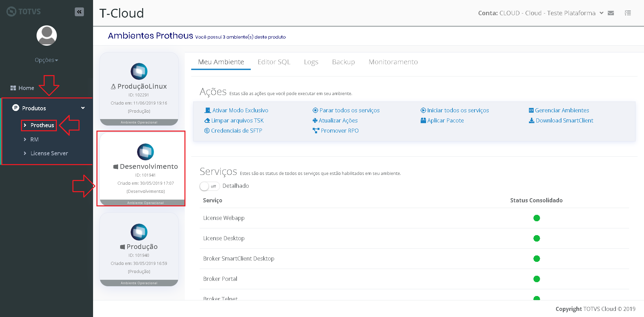The height and width of the screenshot is (317, 644).
Task: Click the Atualizar Ações link
Action: tap(338, 120)
